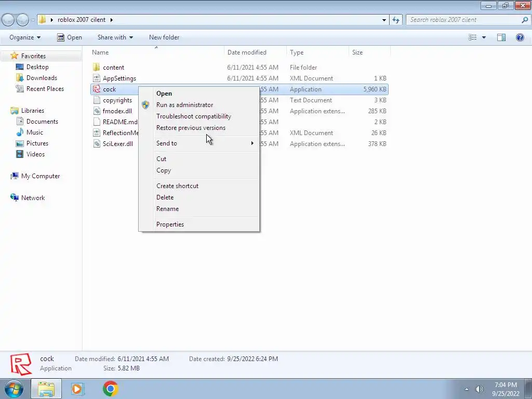The image size is (532, 399).
Task: Click the New folder button
Action: (x=164, y=37)
